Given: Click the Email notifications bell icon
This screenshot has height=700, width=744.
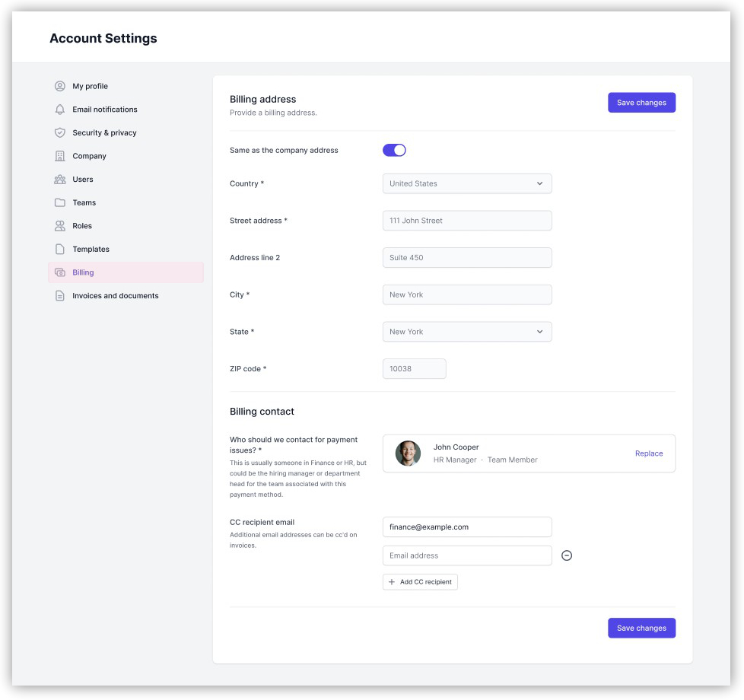Looking at the screenshot, I should click(x=60, y=110).
